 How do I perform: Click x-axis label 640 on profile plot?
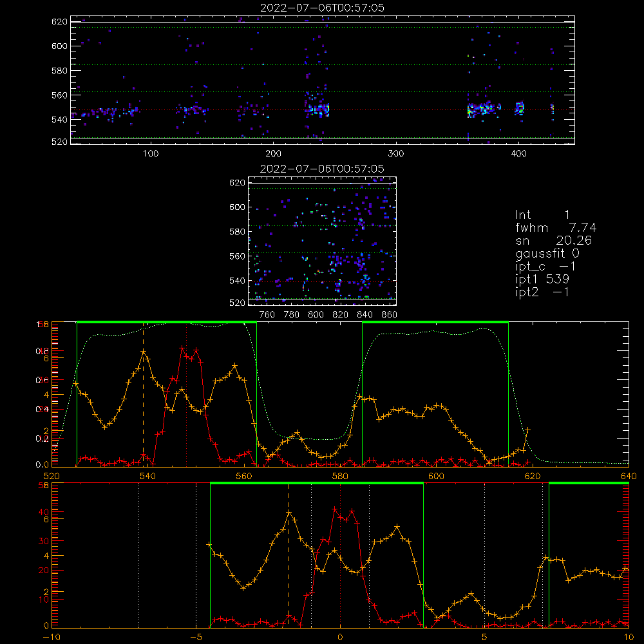tap(629, 476)
